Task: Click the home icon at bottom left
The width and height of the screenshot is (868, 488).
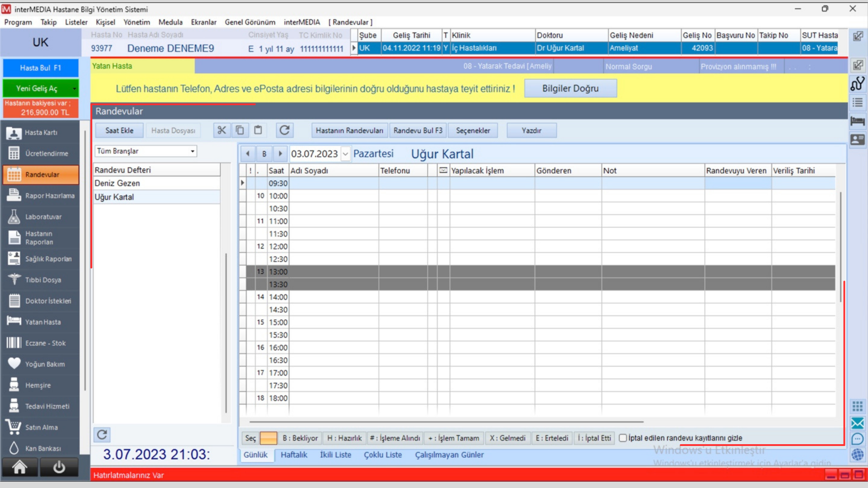Action: [19, 467]
